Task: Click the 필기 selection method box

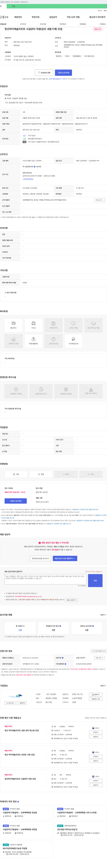Action: coord(66,474)
